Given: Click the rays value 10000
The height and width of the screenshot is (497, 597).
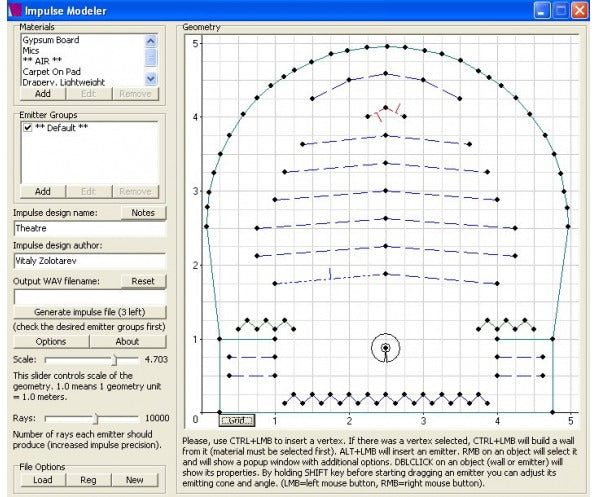Looking at the screenshot, I should pos(157,418).
